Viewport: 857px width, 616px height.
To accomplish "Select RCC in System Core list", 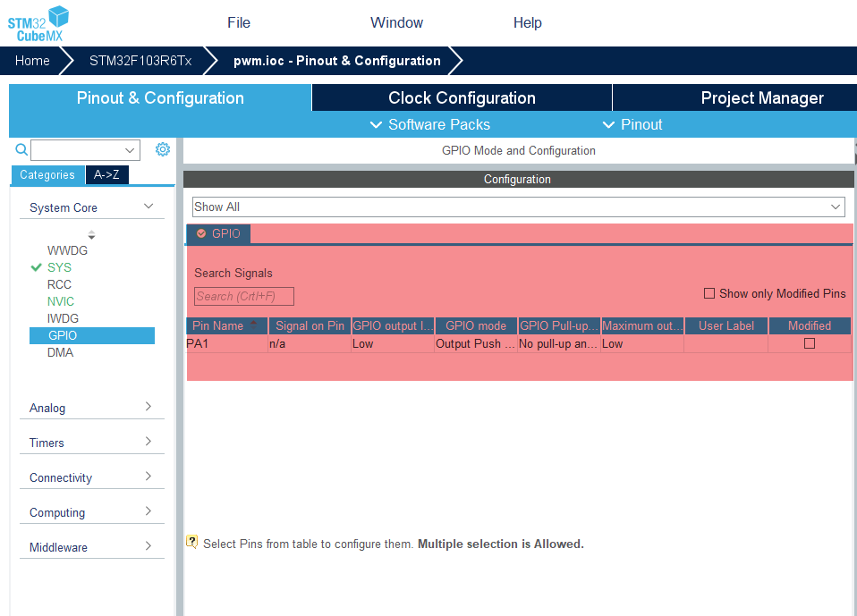I will coord(59,284).
